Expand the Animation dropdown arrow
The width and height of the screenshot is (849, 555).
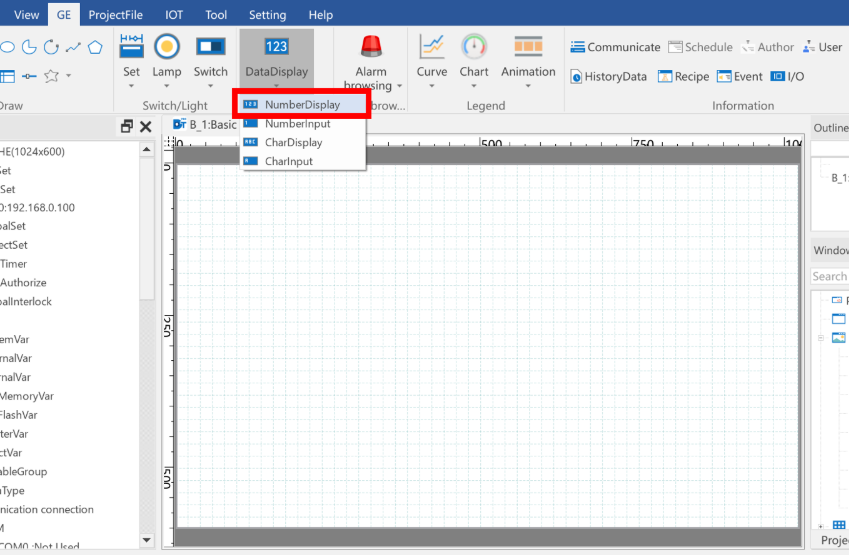click(528, 86)
